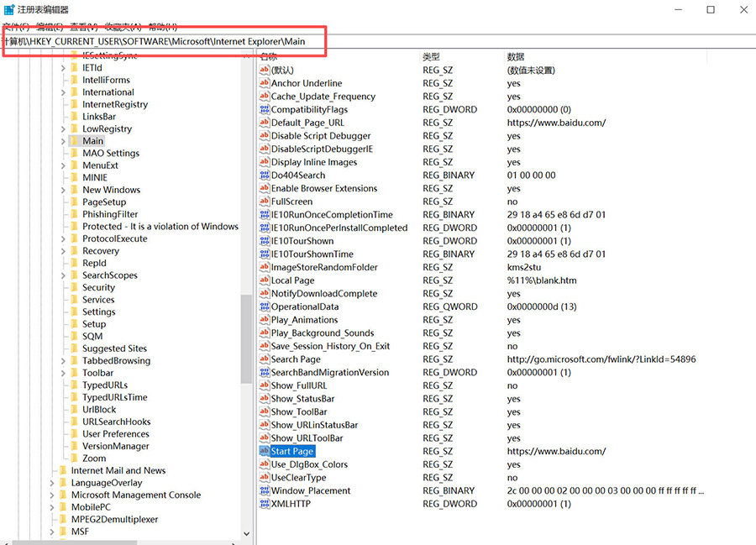Click the DWORD icon beside CompatibilityFlags
This screenshot has height=545, width=756.
[264, 109]
